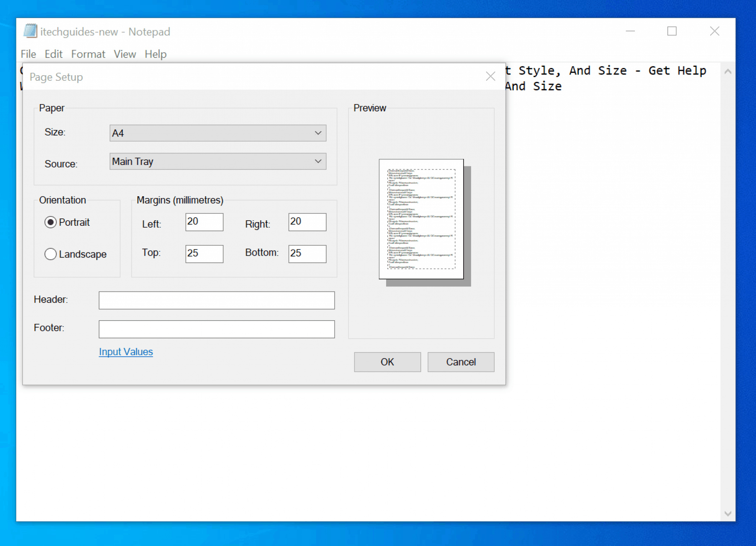Open the Input Values link
Image resolution: width=756 pixels, height=546 pixels.
[126, 352]
